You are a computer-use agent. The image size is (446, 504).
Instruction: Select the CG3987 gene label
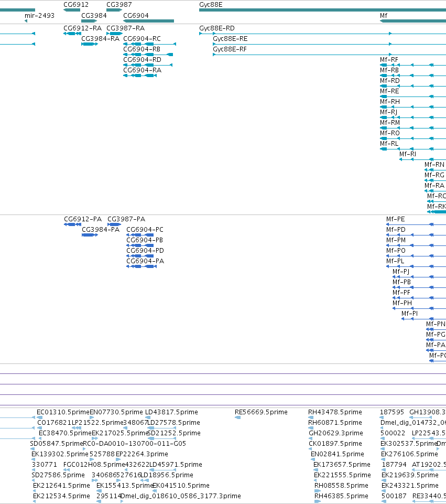pyautogui.click(x=119, y=5)
